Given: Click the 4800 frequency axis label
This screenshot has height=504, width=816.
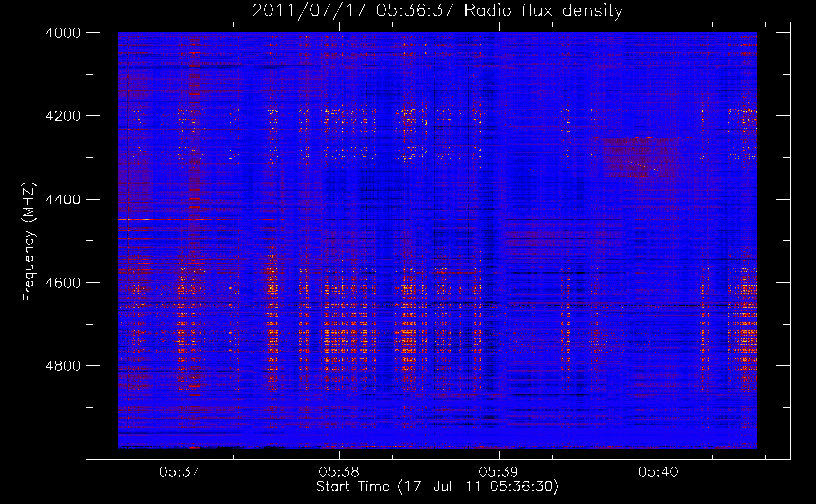Looking at the screenshot, I should click(63, 366).
